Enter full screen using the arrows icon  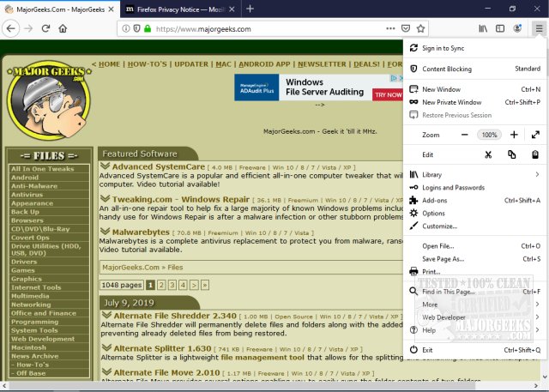click(536, 135)
